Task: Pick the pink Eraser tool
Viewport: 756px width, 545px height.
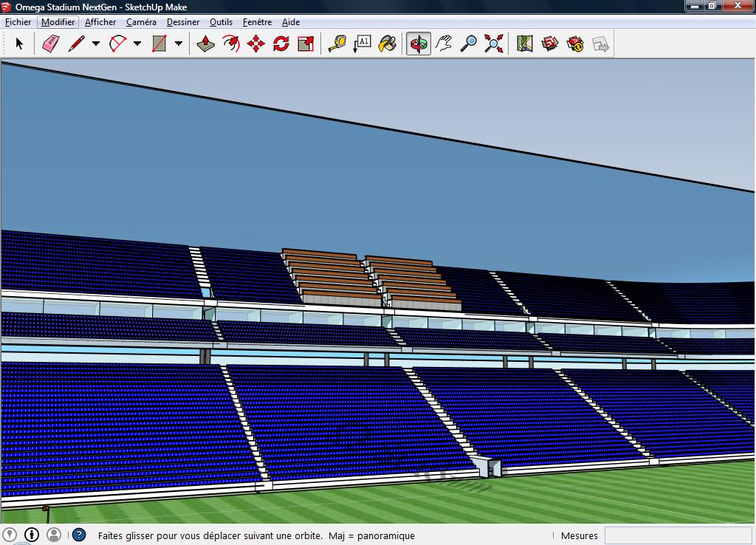Action: click(50, 44)
